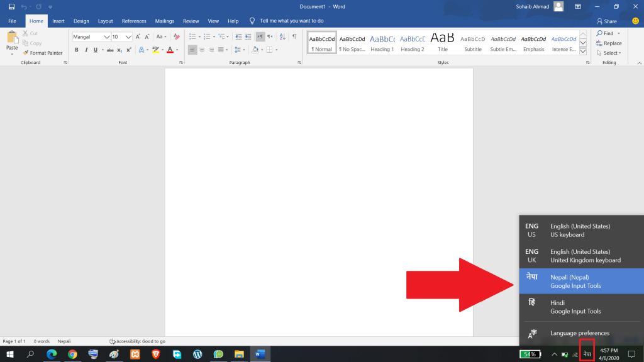644x362 pixels.
Task: Click the Nepali input indicator in the system tray
Action: (587, 354)
